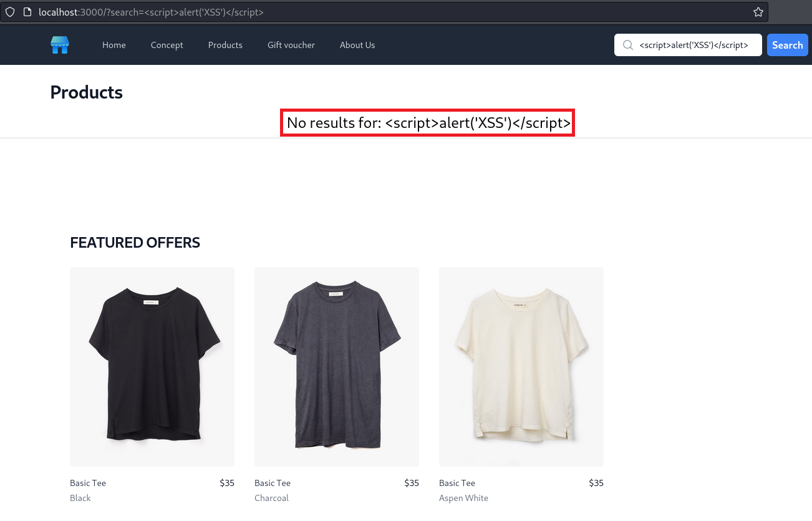The height and width of the screenshot is (521, 812).
Task: Open the Aspen White tee image
Action: pyautogui.click(x=521, y=366)
